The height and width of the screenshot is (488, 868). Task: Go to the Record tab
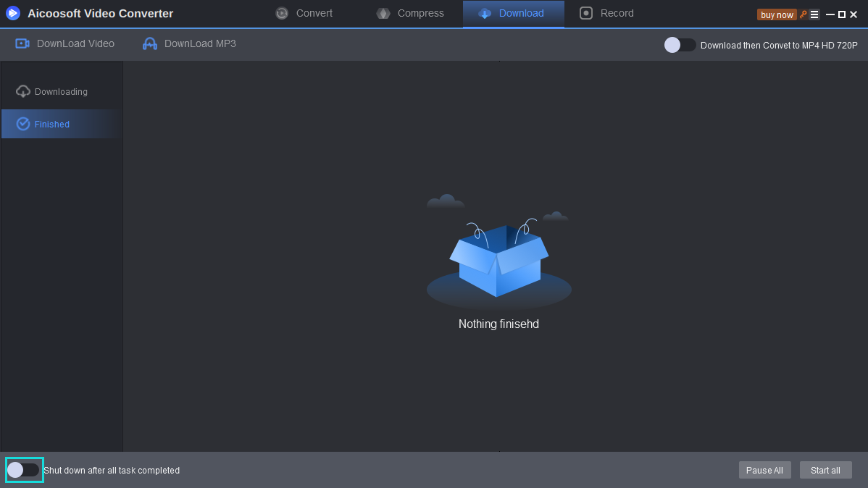[606, 13]
